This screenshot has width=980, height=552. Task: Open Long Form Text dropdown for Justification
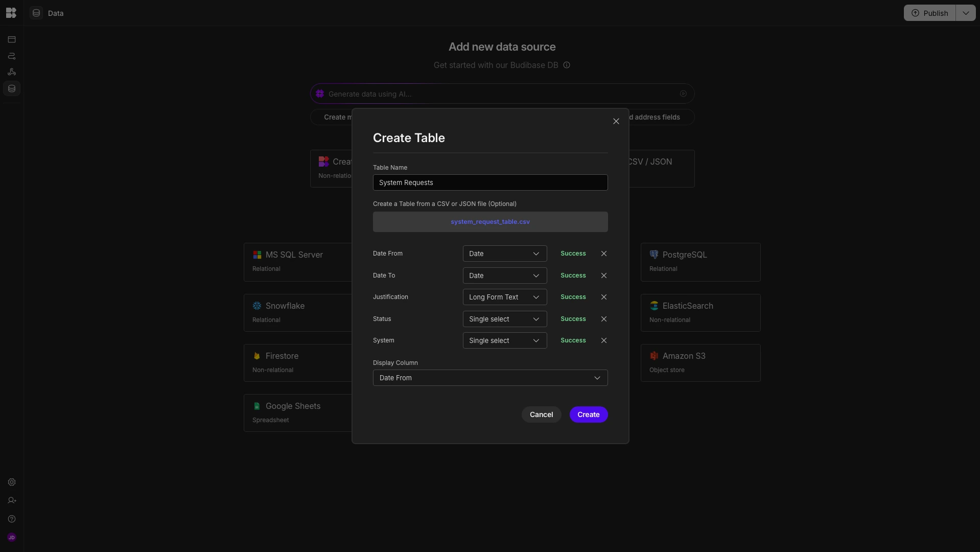[x=505, y=297]
